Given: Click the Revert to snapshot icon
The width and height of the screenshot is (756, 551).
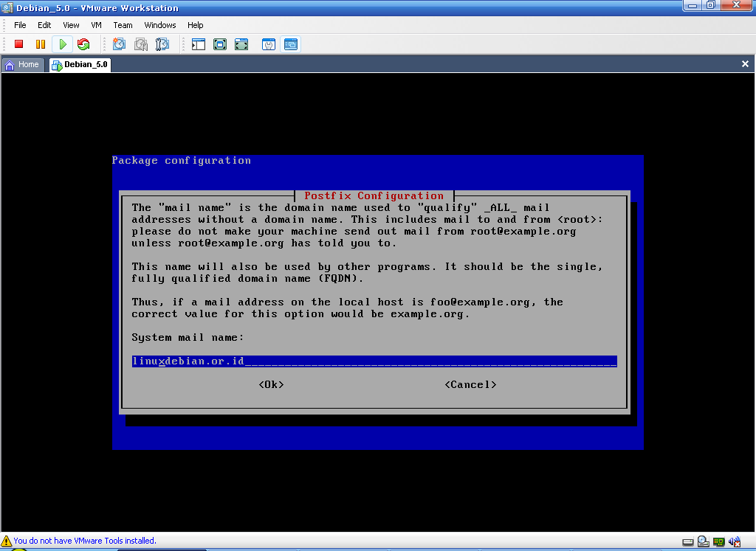Looking at the screenshot, I should pyautogui.click(x=141, y=44).
